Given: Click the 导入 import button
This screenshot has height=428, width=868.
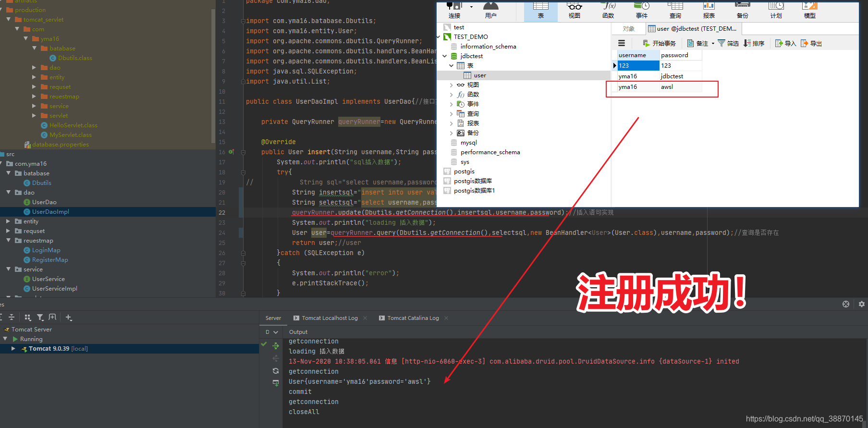Looking at the screenshot, I should (785, 43).
